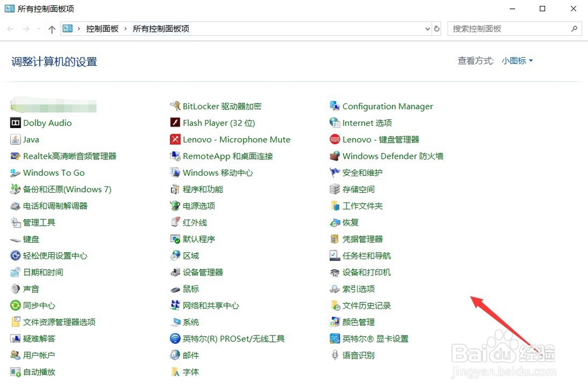
Task: Open 疑难解答 link
Action: pyautogui.click(x=39, y=339)
